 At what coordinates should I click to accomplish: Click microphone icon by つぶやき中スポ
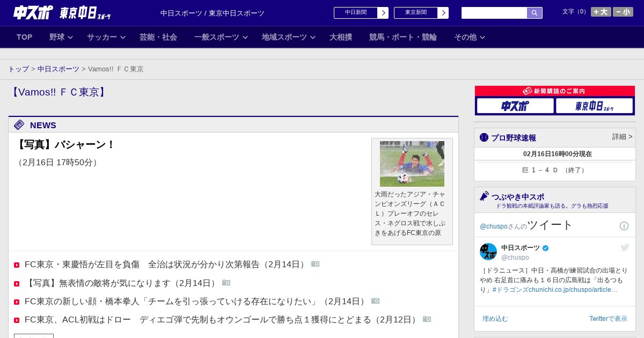coord(485,196)
